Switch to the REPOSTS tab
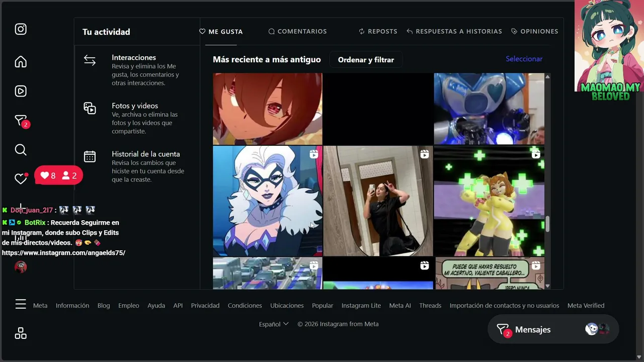644x362 pixels. 378,31
